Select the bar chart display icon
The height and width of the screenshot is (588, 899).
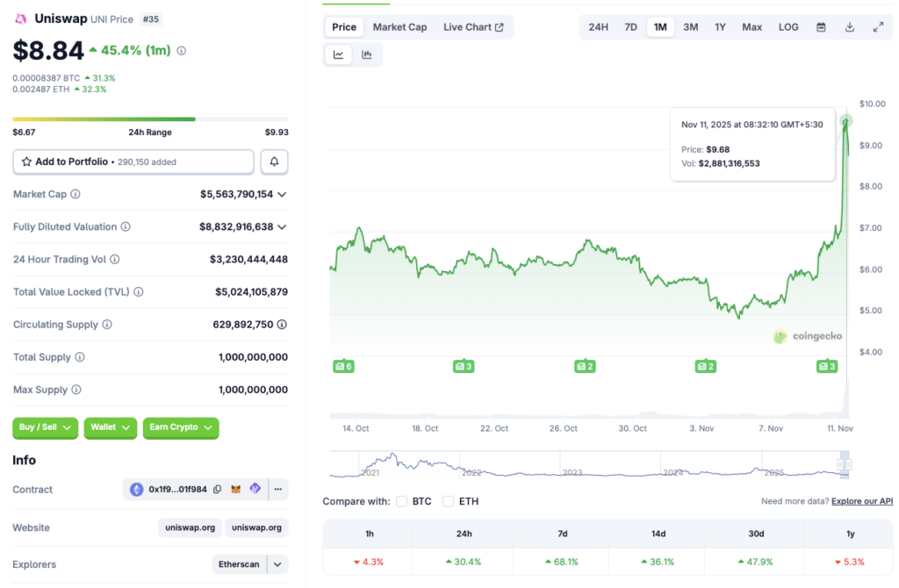click(x=367, y=54)
